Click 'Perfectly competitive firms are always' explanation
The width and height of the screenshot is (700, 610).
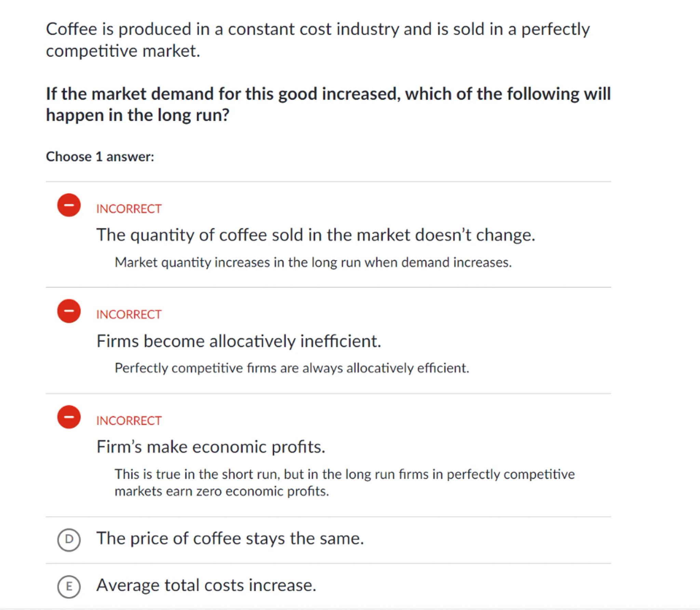pos(292,368)
